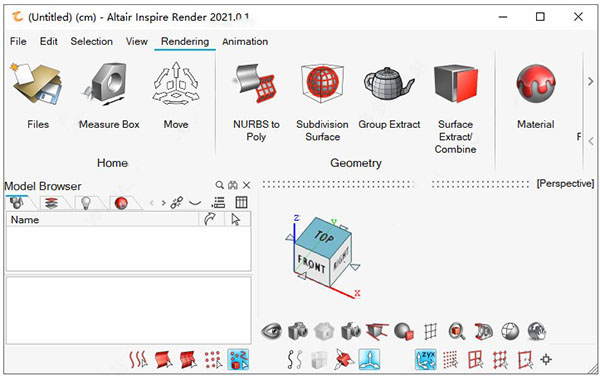600x376 pixels.
Task: Select the red surface patch with grid filter
Action: (x=188, y=360)
